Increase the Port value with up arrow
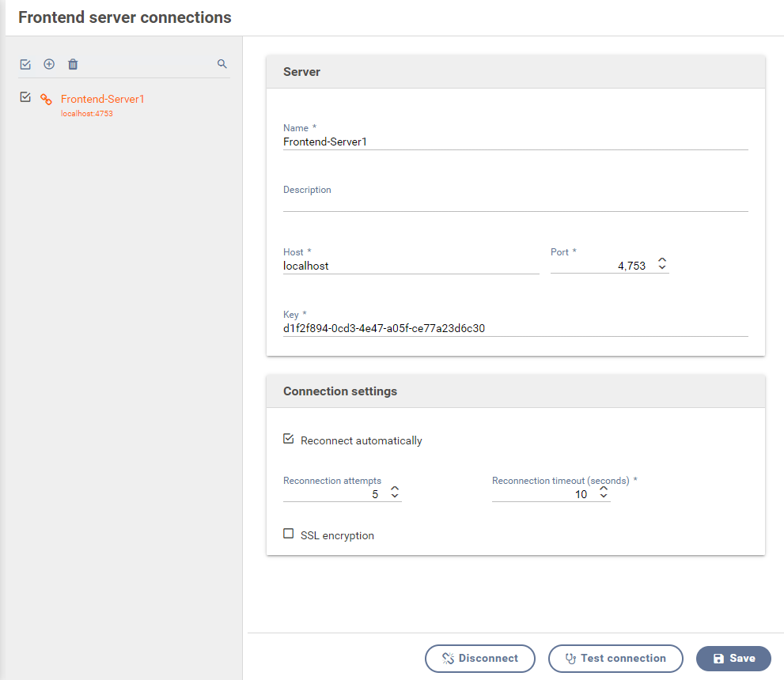 (x=662, y=261)
